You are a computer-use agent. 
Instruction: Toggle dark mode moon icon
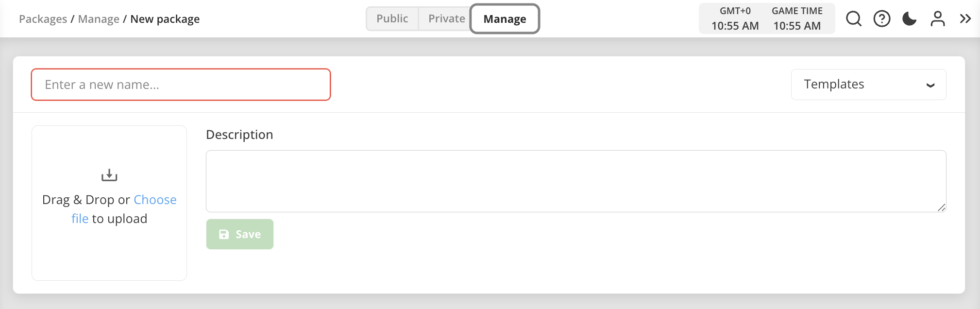coord(909,19)
